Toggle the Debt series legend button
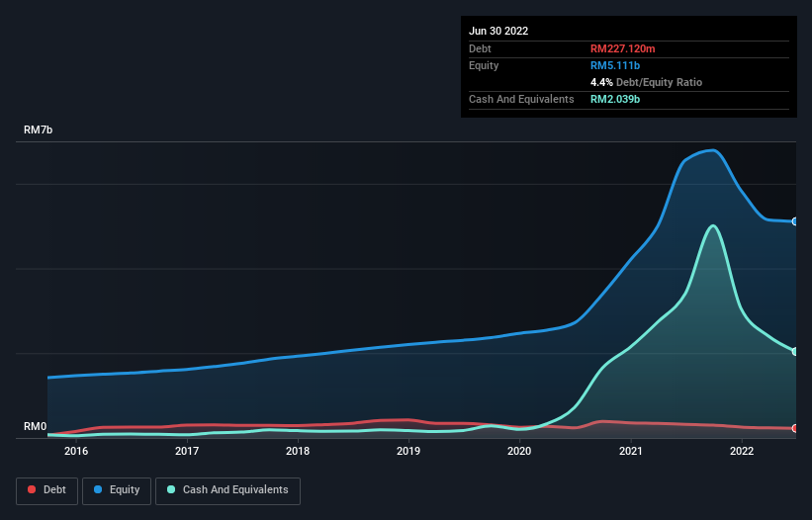The image size is (812, 520). (x=47, y=490)
